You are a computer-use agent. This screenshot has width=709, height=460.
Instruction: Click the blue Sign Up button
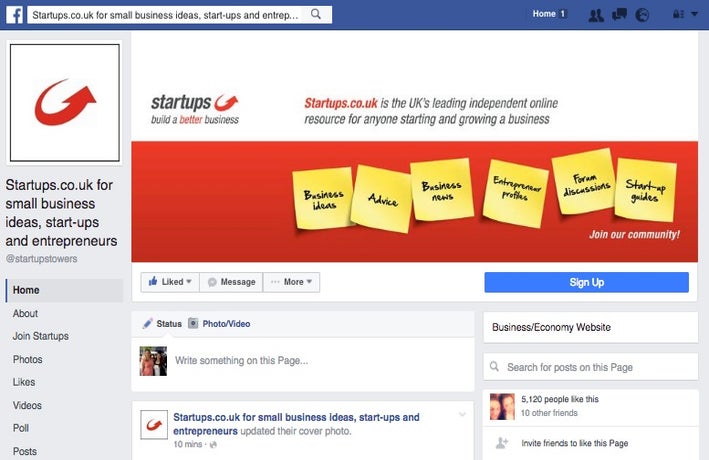[586, 282]
